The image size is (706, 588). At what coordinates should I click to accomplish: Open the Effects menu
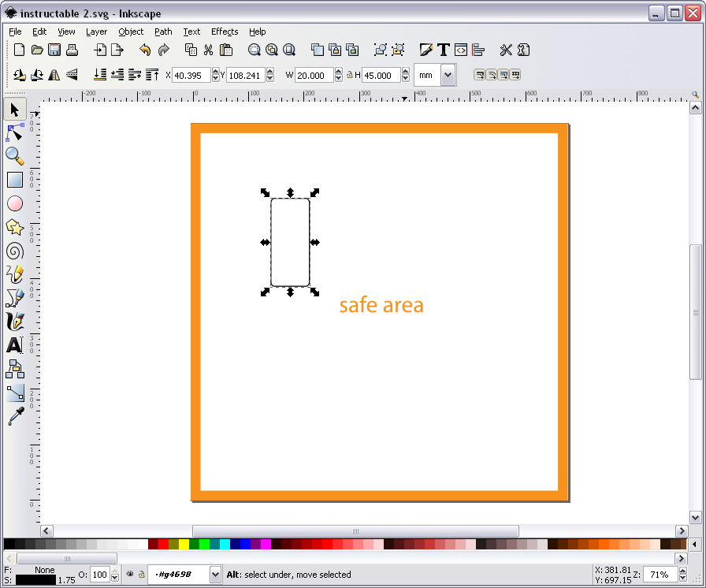pyautogui.click(x=225, y=32)
